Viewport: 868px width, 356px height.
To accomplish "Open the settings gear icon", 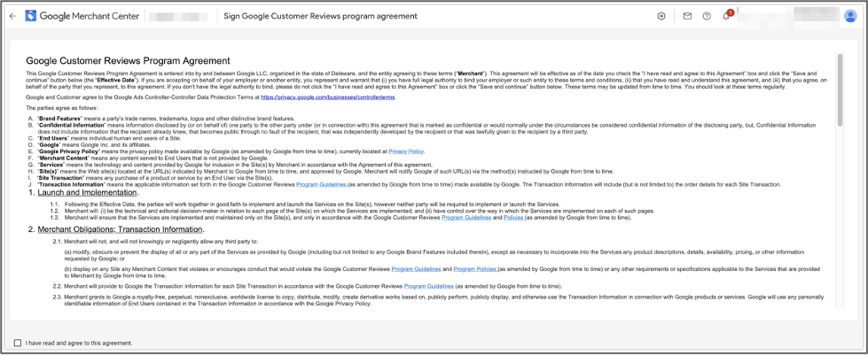I will click(661, 16).
